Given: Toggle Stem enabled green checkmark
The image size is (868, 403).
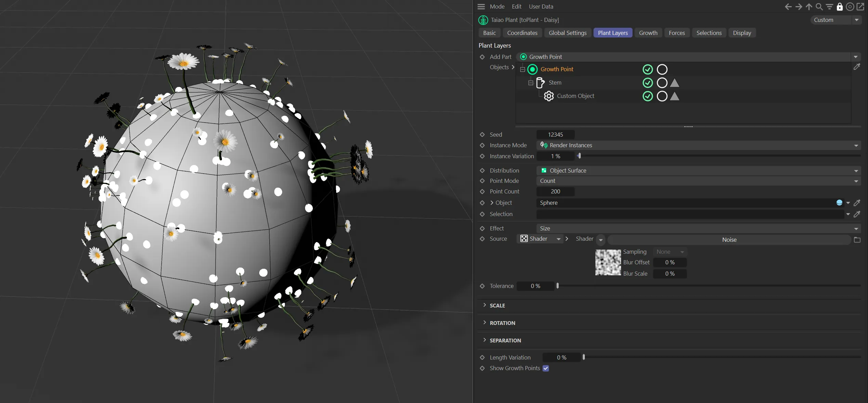Looking at the screenshot, I should coord(647,83).
